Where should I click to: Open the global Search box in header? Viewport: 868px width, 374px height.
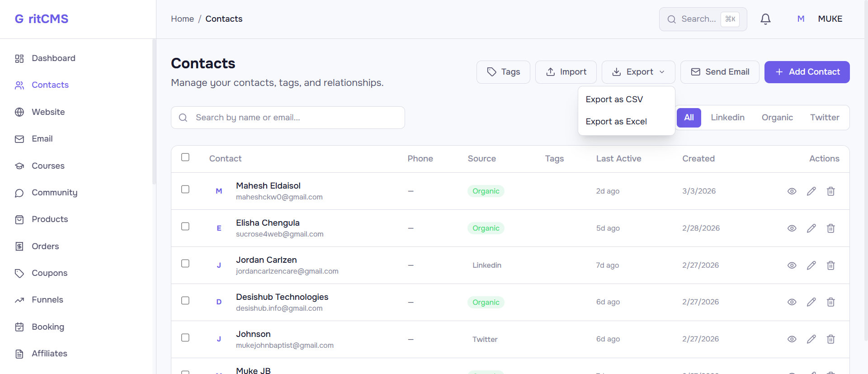[703, 19]
